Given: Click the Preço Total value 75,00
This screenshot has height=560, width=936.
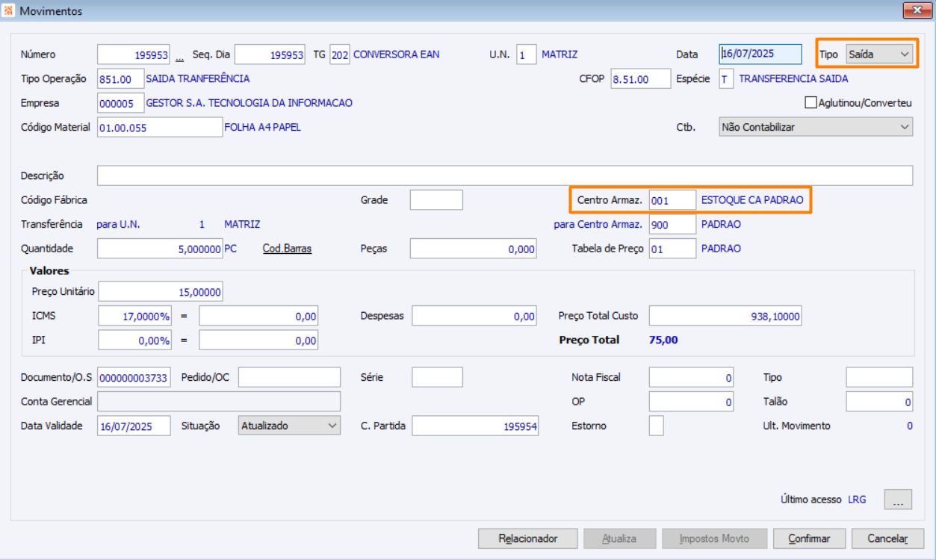Looking at the screenshot, I should pyautogui.click(x=663, y=340).
